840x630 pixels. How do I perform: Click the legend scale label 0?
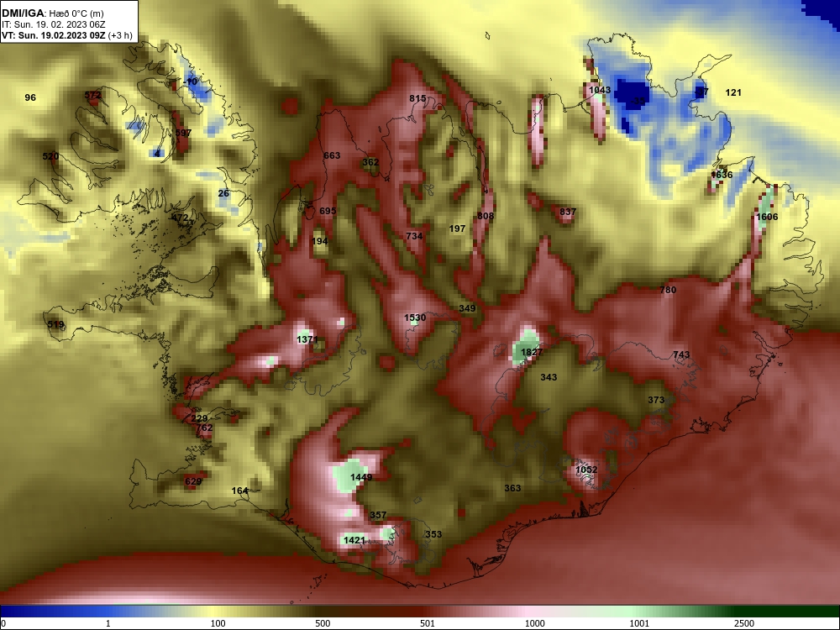tap(3, 624)
